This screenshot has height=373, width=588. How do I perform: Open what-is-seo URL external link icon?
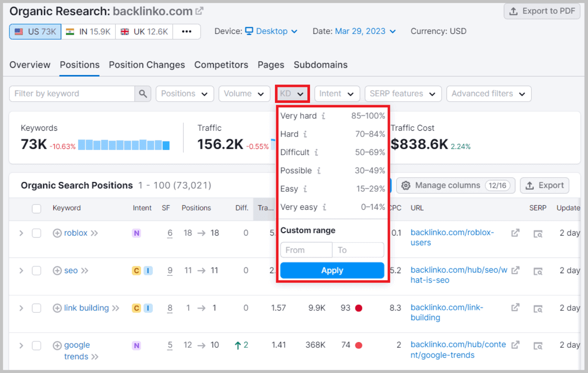click(515, 270)
